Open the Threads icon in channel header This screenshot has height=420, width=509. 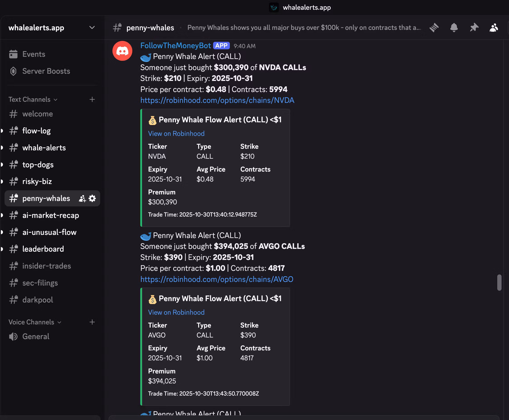coord(434,28)
